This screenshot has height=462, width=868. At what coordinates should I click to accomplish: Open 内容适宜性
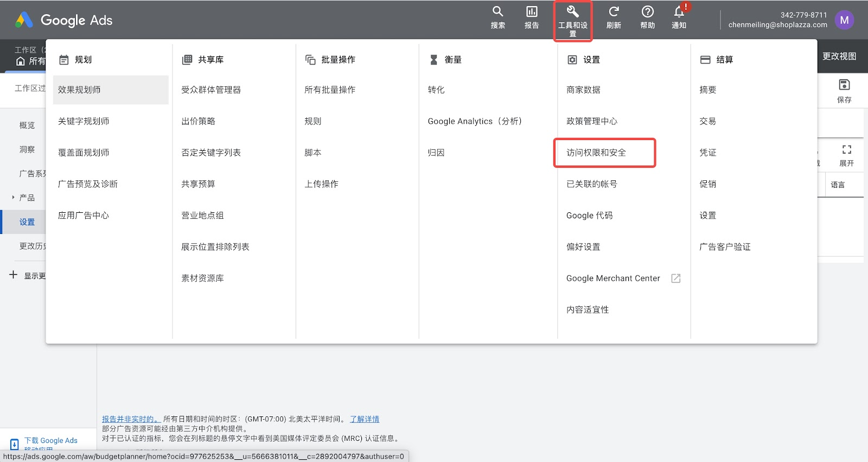click(588, 309)
